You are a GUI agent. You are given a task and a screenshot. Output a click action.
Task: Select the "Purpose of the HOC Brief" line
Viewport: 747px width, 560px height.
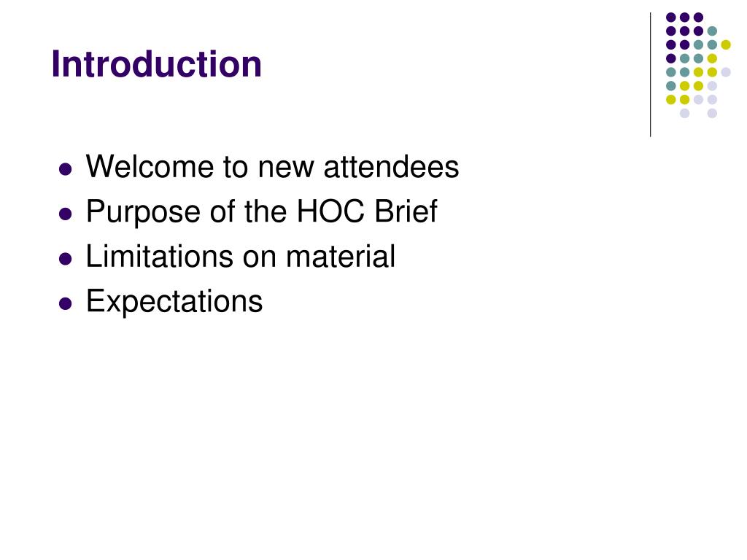[262, 211]
